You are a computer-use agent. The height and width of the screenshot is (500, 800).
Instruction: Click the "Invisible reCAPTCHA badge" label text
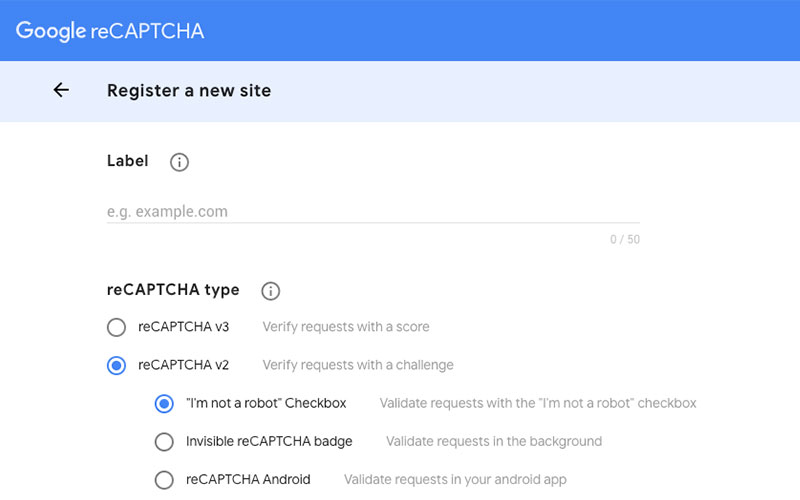point(269,441)
